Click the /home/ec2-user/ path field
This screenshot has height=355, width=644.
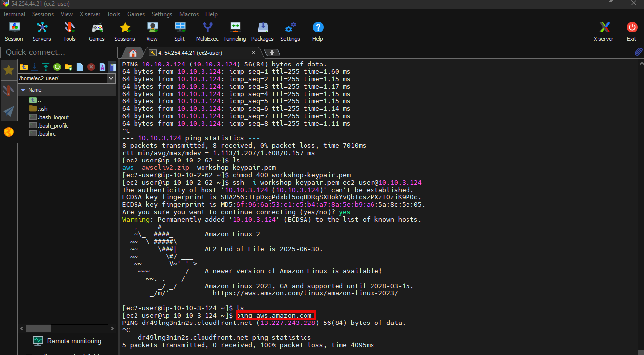pyautogui.click(x=62, y=78)
